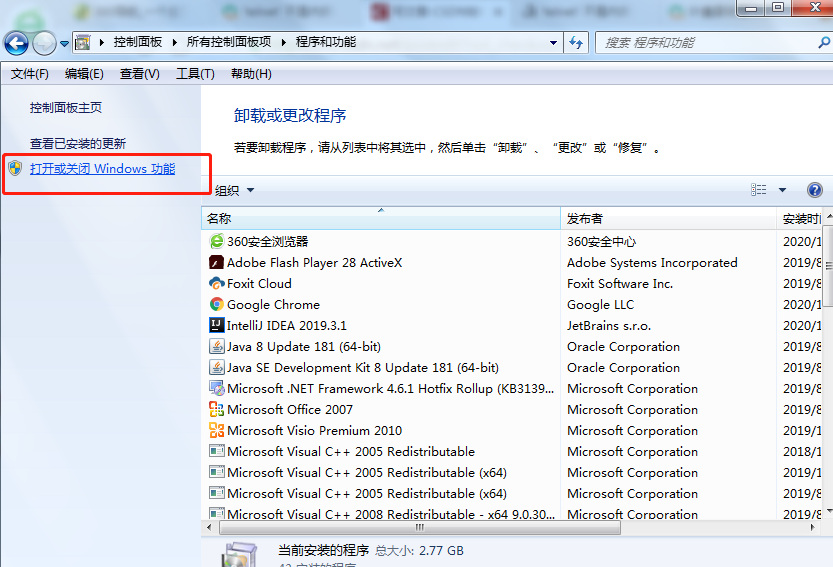
Task: Select IntelliJ IDEA 2019.3.1 entry
Action: pos(287,326)
